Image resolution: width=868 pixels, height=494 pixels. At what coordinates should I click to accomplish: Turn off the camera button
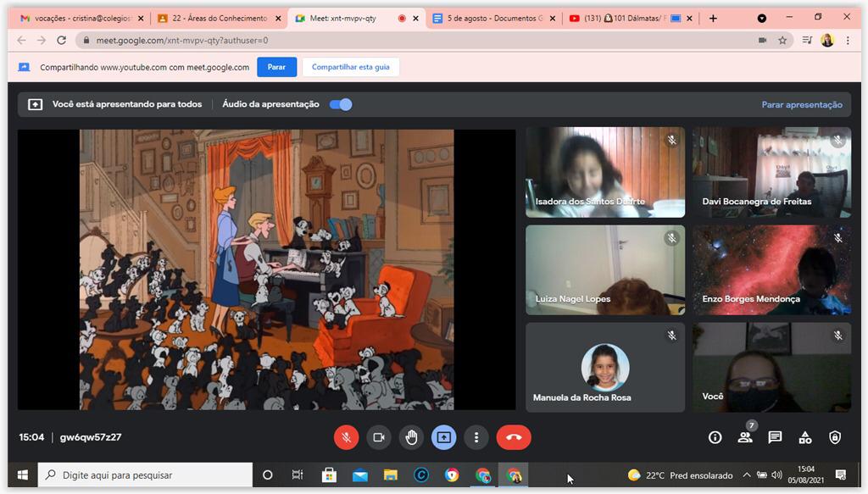pos(379,437)
